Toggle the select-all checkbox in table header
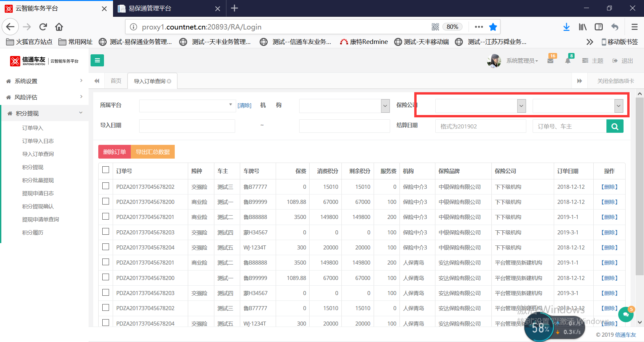The image size is (644, 342). (106, 170)
